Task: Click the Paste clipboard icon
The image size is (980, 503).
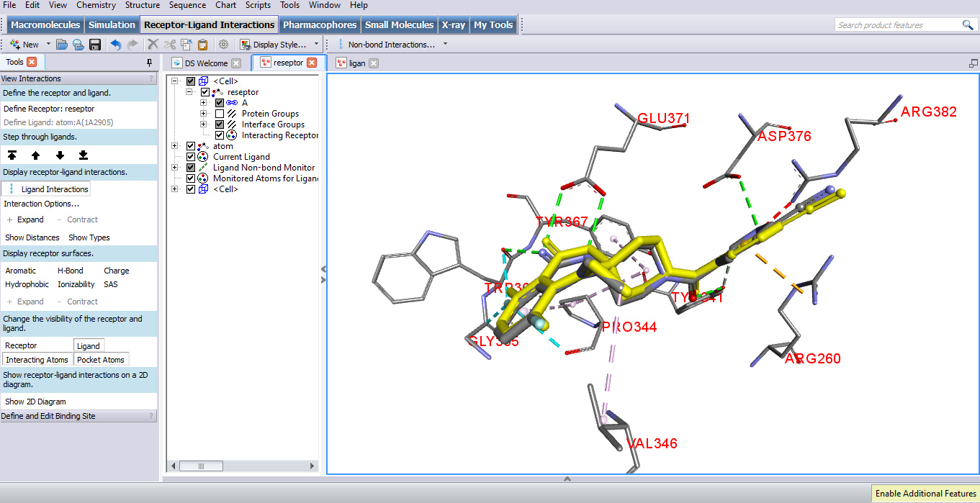Action: (x=202, y=44)
